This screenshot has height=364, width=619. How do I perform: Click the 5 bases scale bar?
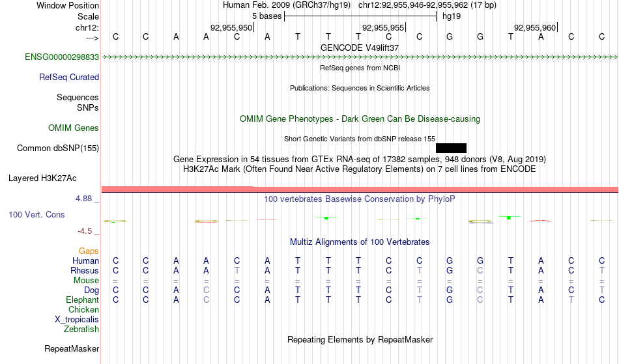click(x=360, y=16)
